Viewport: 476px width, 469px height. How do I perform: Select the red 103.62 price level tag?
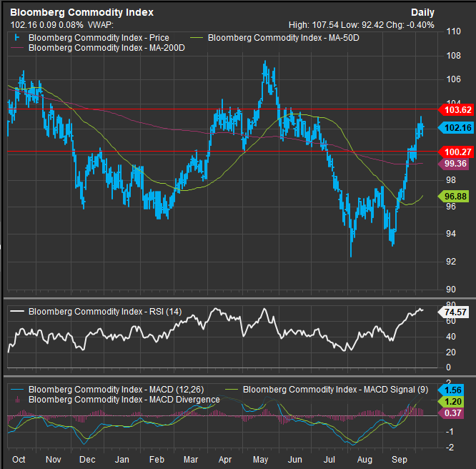(x=456, y=110)
